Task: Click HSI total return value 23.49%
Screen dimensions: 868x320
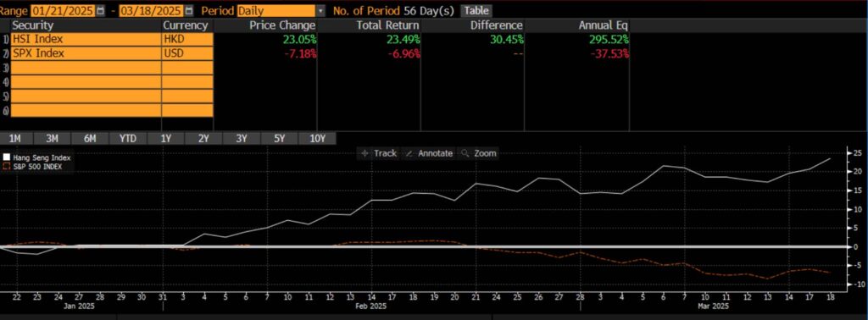Action: click(x=403, y=39)
